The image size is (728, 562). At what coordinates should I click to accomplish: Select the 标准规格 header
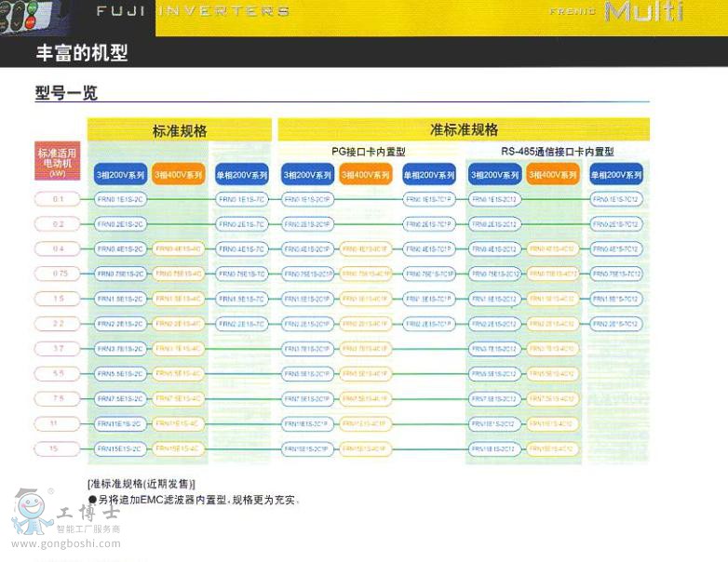tap(180, 130)
